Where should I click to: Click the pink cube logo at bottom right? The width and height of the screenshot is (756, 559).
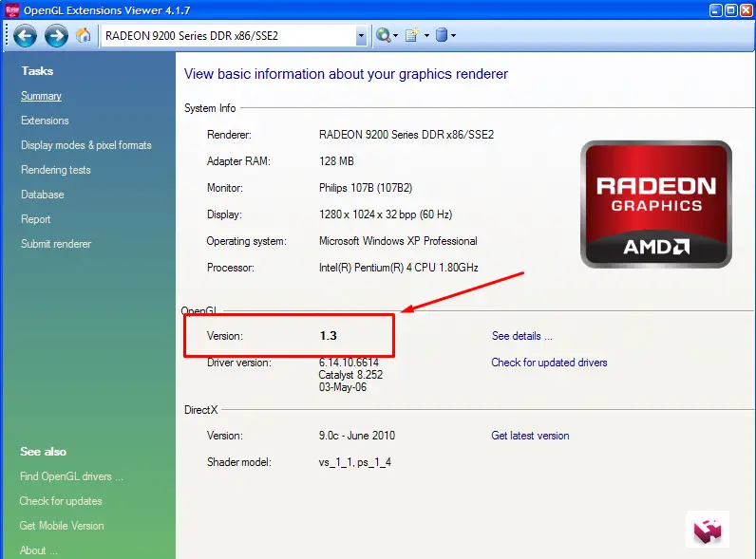tap(708, 531)
